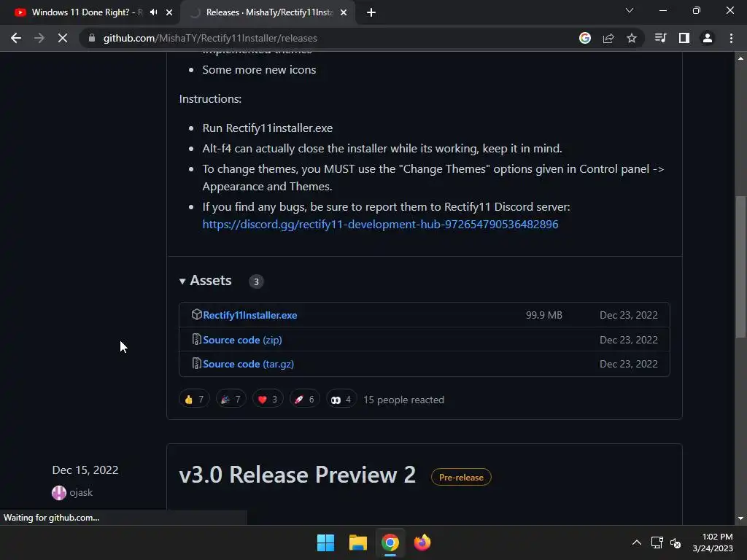The image size is (747, 560).
Task: Open network status tray icon
Action: [657, 542]
